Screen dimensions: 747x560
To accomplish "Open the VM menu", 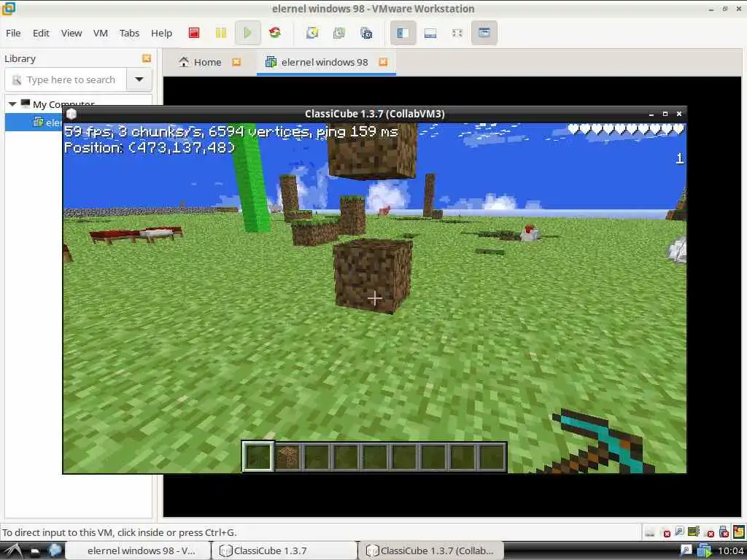I will tap(101, 33).
